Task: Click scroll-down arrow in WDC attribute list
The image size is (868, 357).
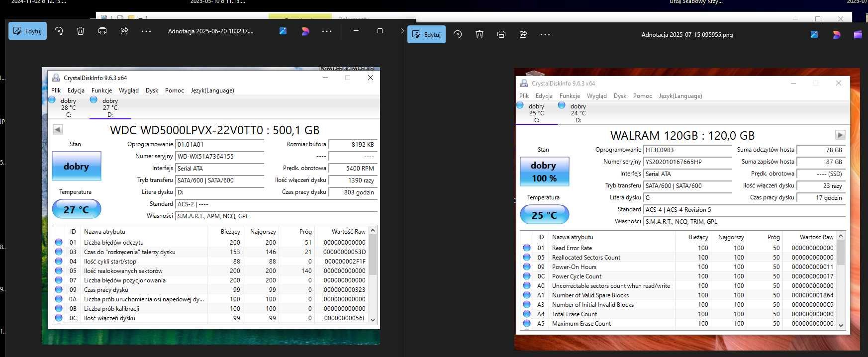Action: pos(373,320)
